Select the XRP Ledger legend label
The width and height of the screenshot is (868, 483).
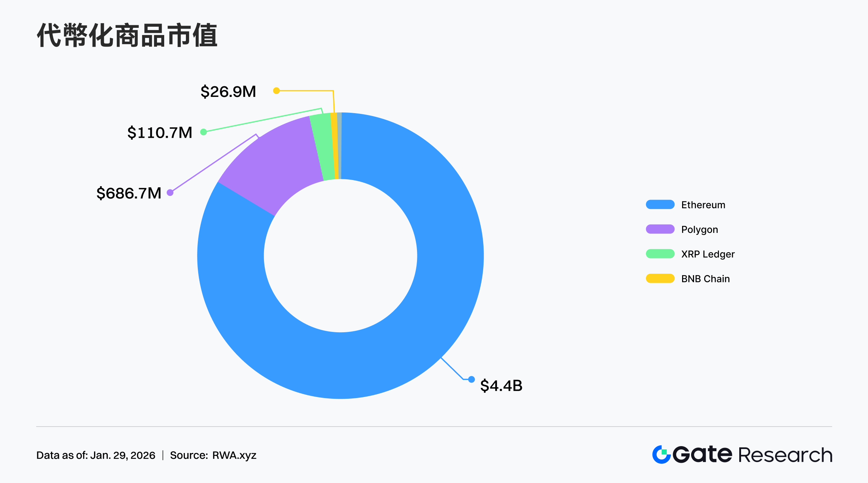pyautogui.click(x=708, y=254)
